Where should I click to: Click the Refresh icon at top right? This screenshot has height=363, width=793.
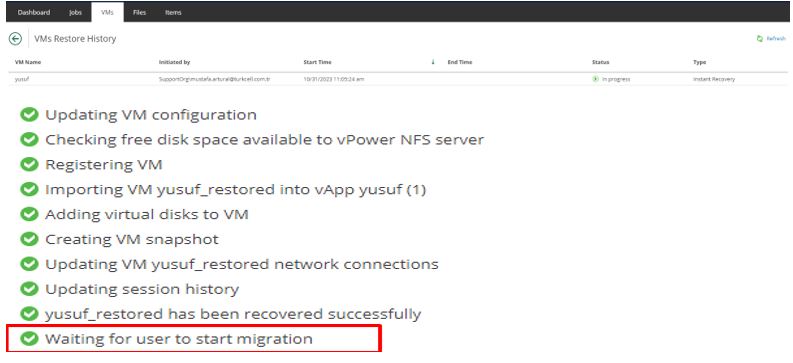pos(759,38)
